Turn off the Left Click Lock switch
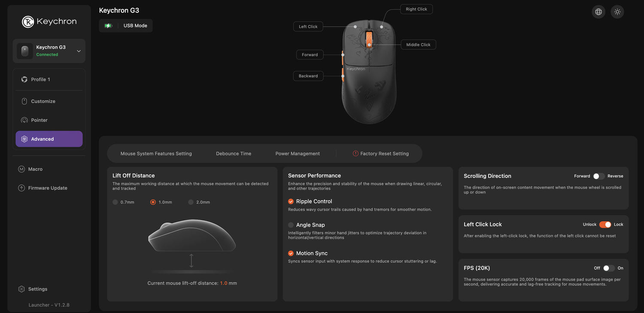The height and width of the screenshot is (313, 644). (605, 225)
